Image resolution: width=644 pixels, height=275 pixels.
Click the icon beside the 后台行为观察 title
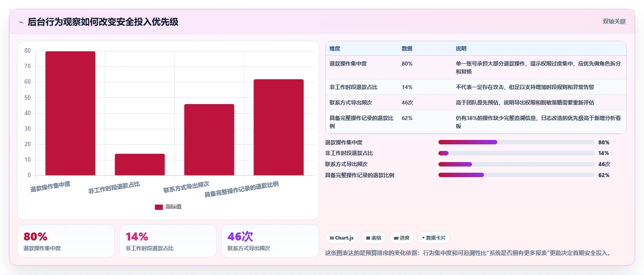(x=21, y=22)
